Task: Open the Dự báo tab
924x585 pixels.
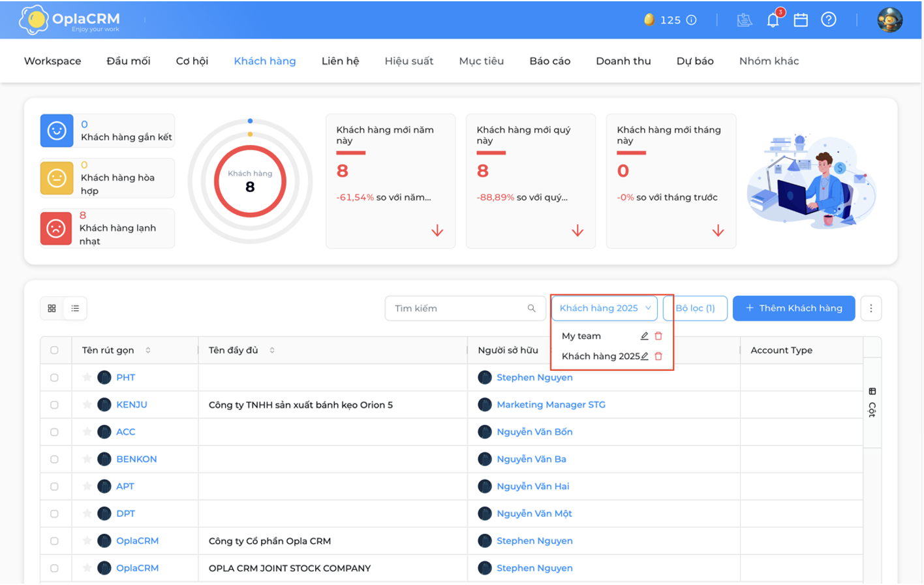Action: (x=695, y=61)
